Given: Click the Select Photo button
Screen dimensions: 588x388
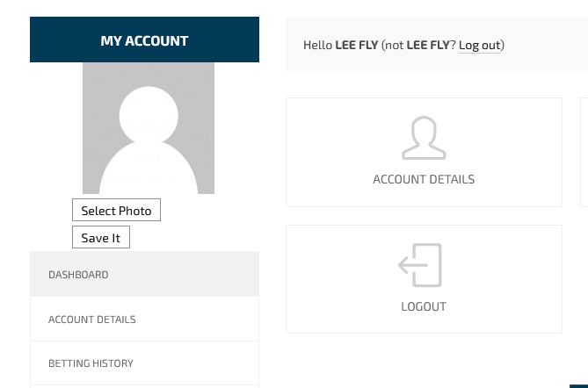Looking at the screenshot, I should pyautogui.click(x=116, y=210).
